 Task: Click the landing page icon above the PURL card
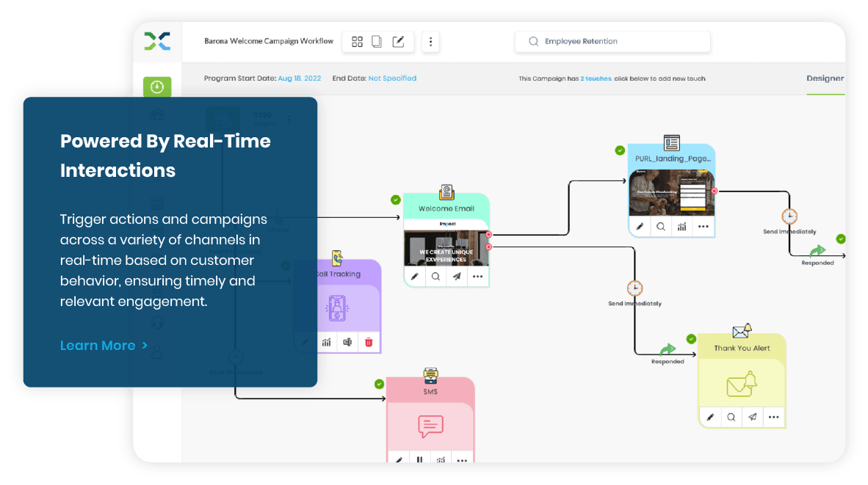pyautogui.click(x=671, y=142)
